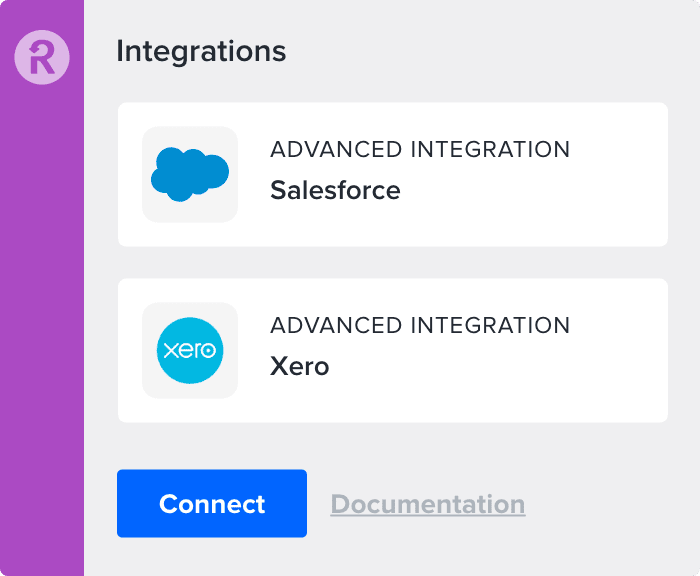This screenshot has height=576, width=700.
Task: Select the Xero integration name
Action: (300, 367)
